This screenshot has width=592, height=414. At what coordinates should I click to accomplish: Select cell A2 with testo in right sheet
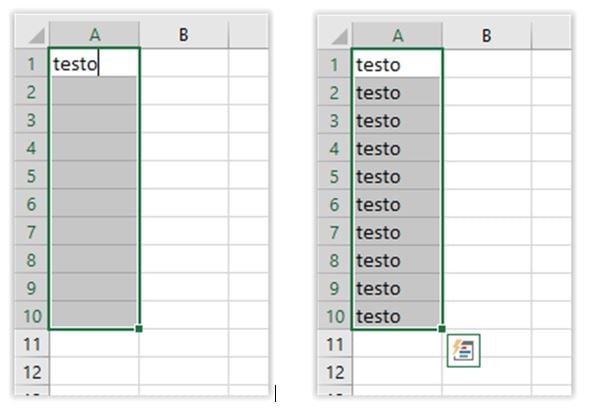397,92
